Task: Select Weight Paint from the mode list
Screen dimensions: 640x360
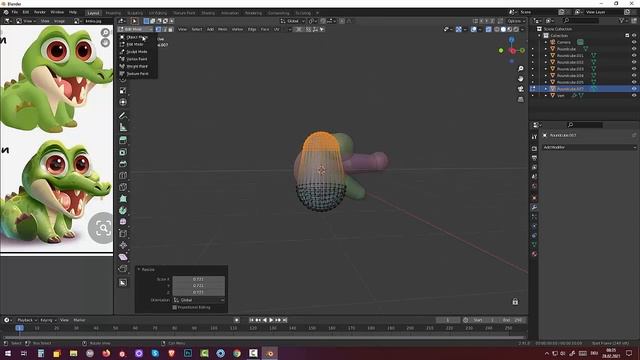Action: tap(137, 67)
